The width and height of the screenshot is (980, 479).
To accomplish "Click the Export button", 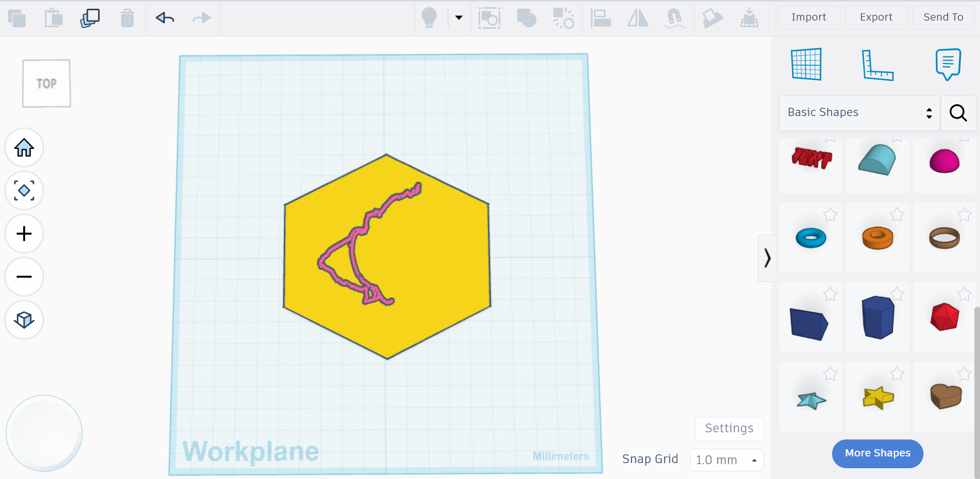I will coord(876,17).
